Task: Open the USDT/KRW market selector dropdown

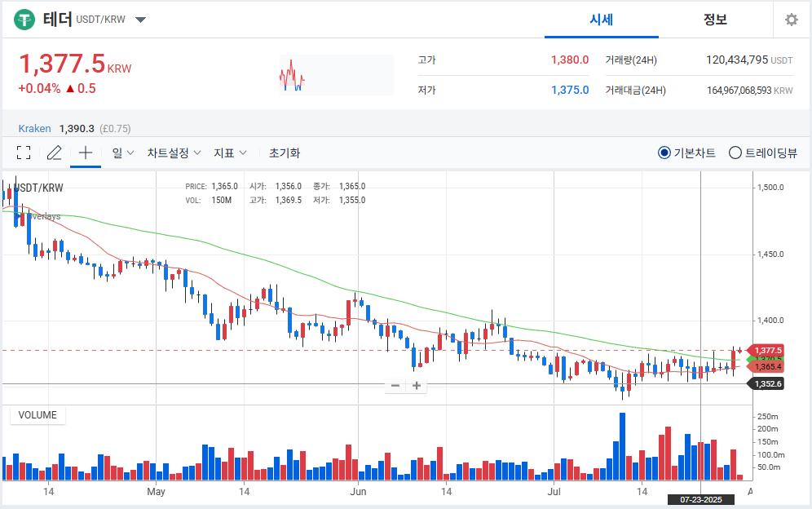Action: pos(140,20)
